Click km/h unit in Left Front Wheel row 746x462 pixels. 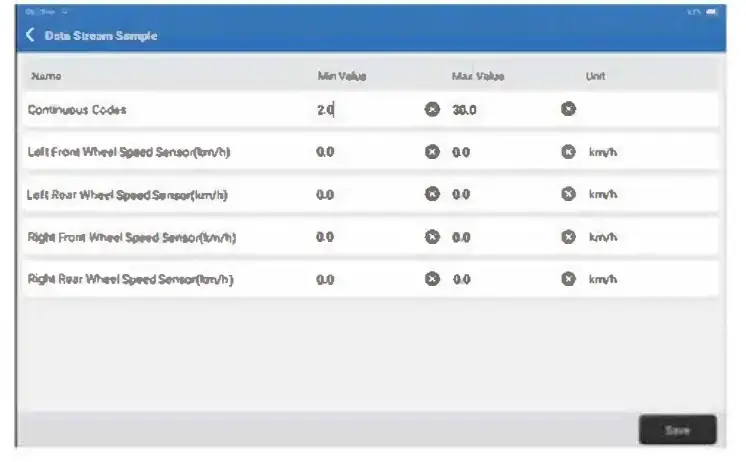pyautogui.click(x=603, y=152)
